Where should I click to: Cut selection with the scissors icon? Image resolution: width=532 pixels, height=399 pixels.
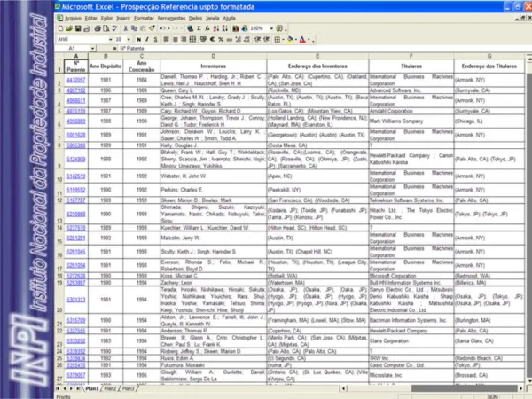point(126,28)
